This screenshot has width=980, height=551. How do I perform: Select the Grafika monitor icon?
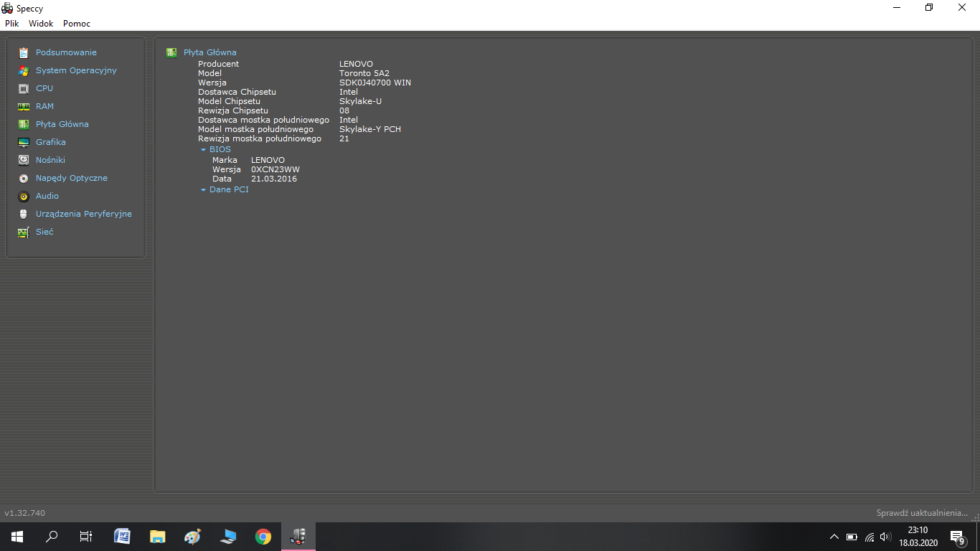click(x=24, y=142)
